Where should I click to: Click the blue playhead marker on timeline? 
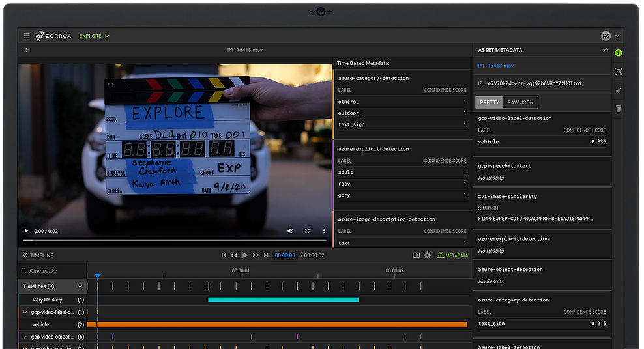click(97, 276)
